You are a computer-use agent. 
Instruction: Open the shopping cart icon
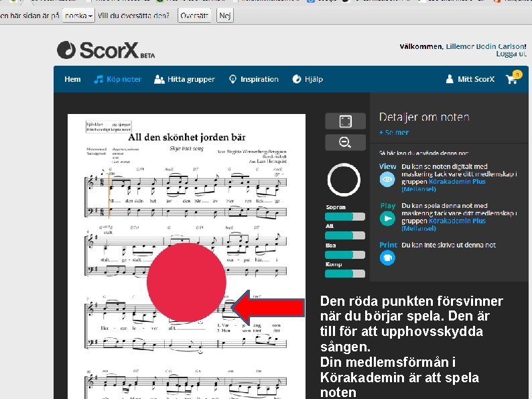tap(511, 79)
